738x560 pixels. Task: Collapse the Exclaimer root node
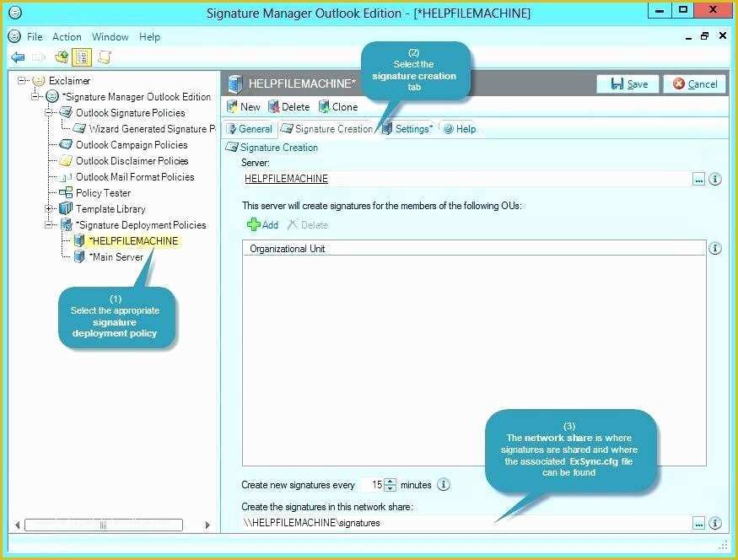click(x=22, y=80)
